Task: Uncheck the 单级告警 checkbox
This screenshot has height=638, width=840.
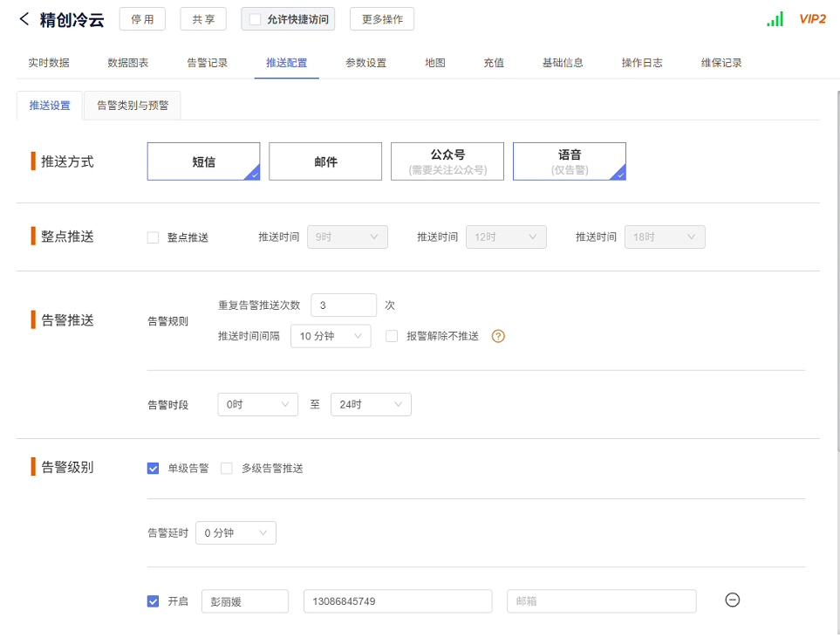Action: [154, 469]
